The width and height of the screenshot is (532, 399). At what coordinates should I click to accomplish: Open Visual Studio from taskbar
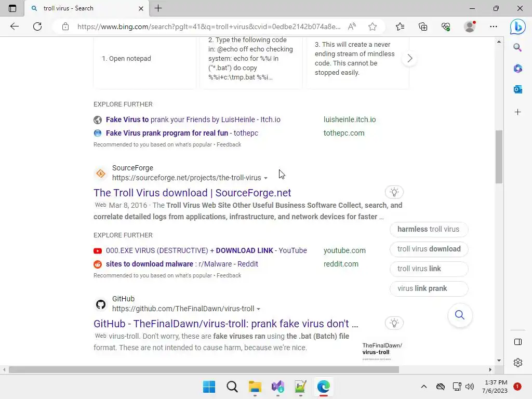coord(278,387)
